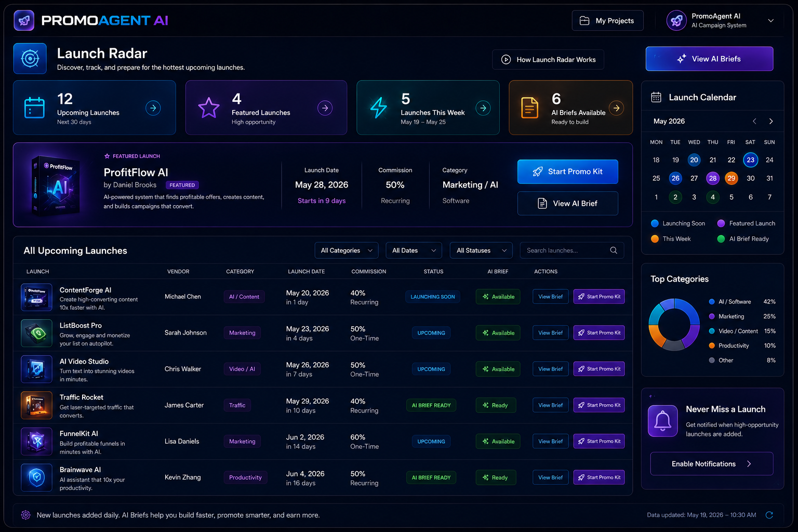Click the View AI Briefs button
Screen dimensions: 798x532
(709, 59)
